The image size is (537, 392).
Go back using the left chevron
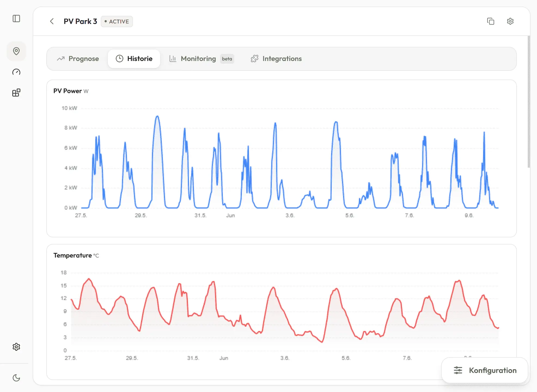pos(52,21)
